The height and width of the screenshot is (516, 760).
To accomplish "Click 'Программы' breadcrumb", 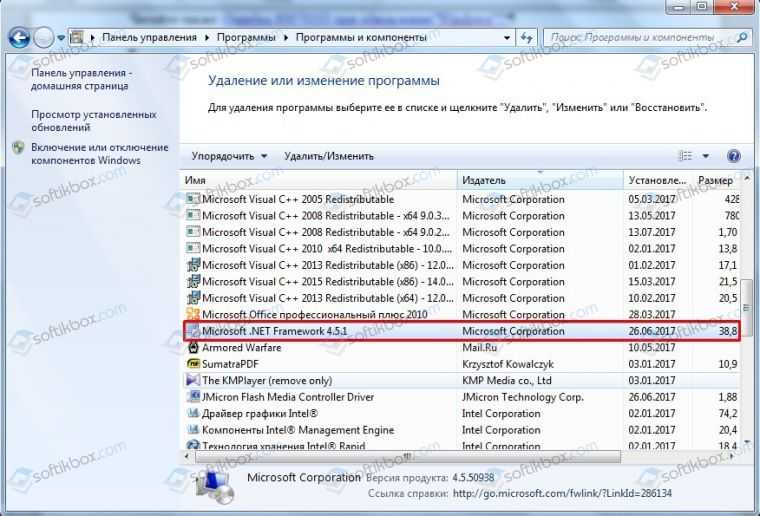I will tap(246, 37).
